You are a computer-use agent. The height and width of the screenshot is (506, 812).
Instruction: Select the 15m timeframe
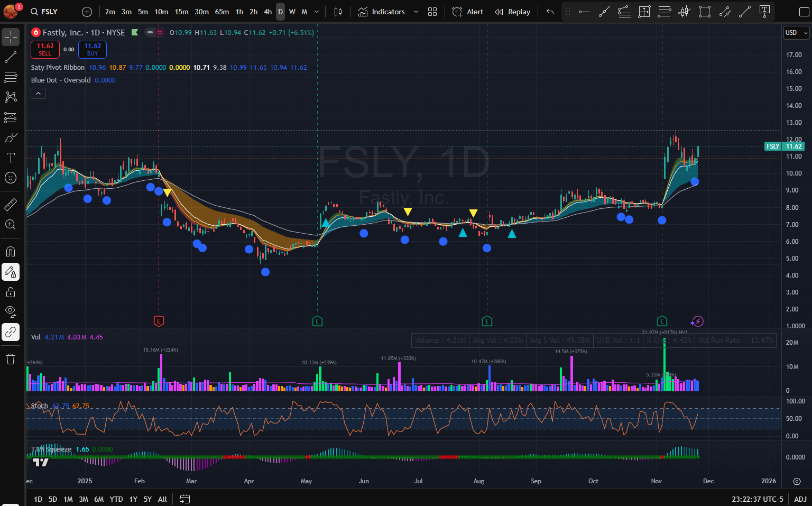(x=182, y=12)
